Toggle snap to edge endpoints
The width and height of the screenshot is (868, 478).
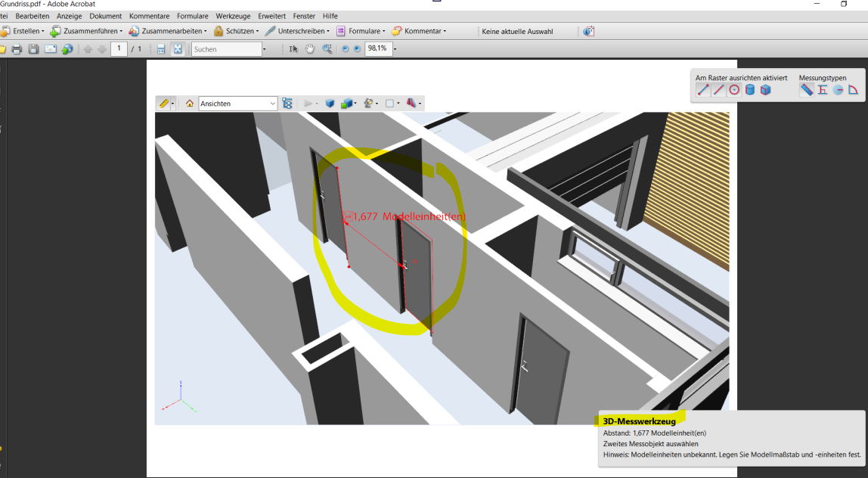pos(703,90)
